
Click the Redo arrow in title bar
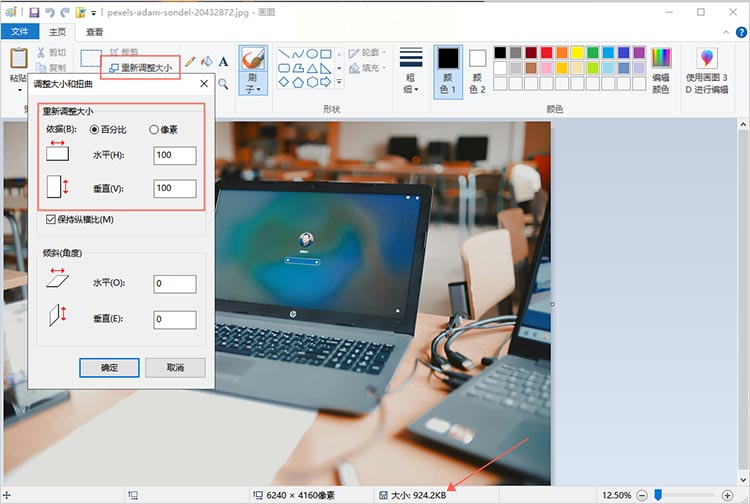[x=65, y=12]
